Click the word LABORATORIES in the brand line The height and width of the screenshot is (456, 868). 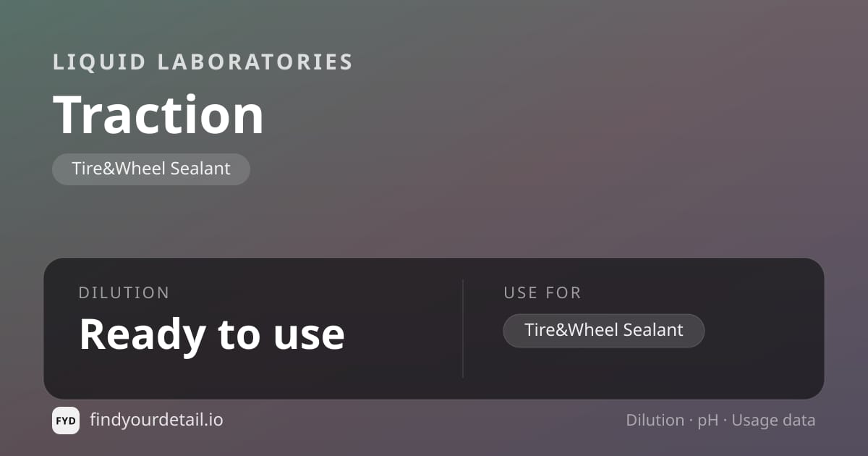(x=255, y=62)
